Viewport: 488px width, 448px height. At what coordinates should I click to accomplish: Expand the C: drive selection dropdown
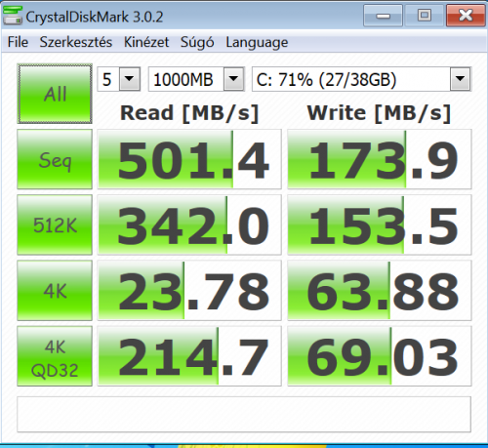(x=460, y=79)
